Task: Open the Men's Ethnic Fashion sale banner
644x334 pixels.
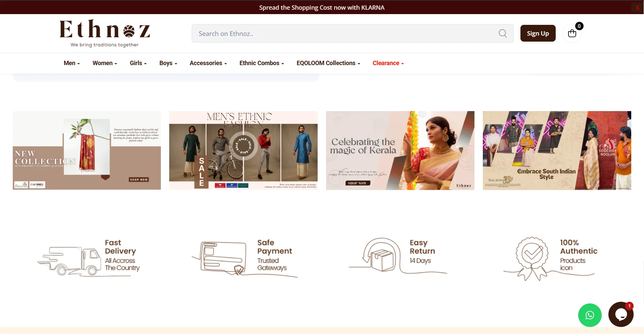Action: coord(243,150)
